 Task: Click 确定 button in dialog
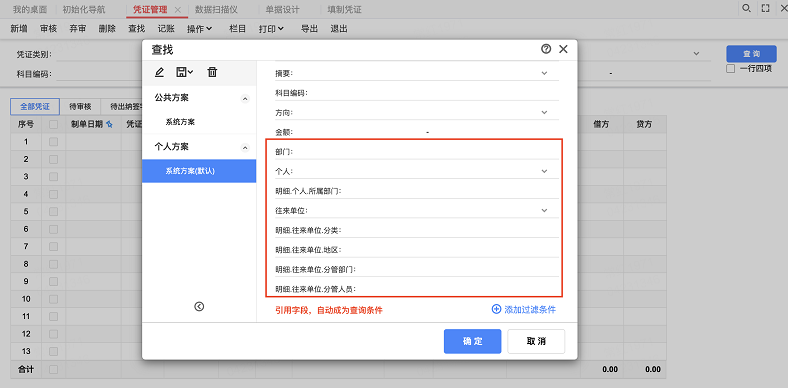point(472,341)
